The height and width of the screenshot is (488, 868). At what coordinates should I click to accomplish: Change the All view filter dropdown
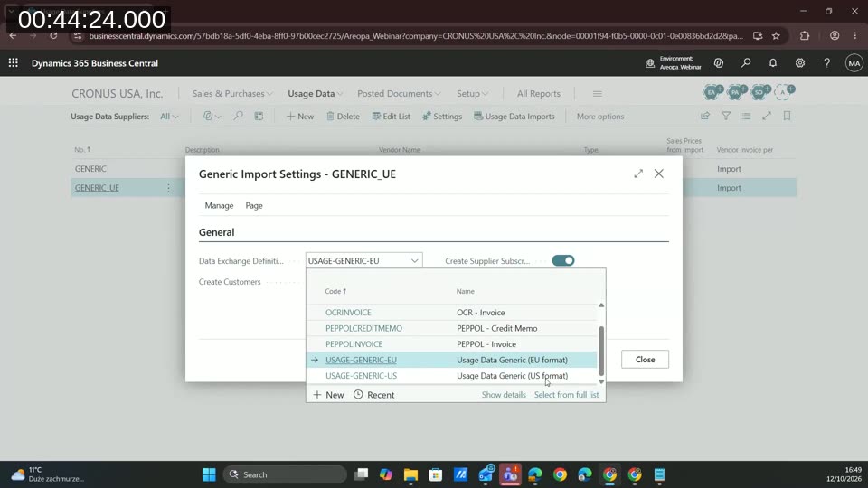pos(169,117)
